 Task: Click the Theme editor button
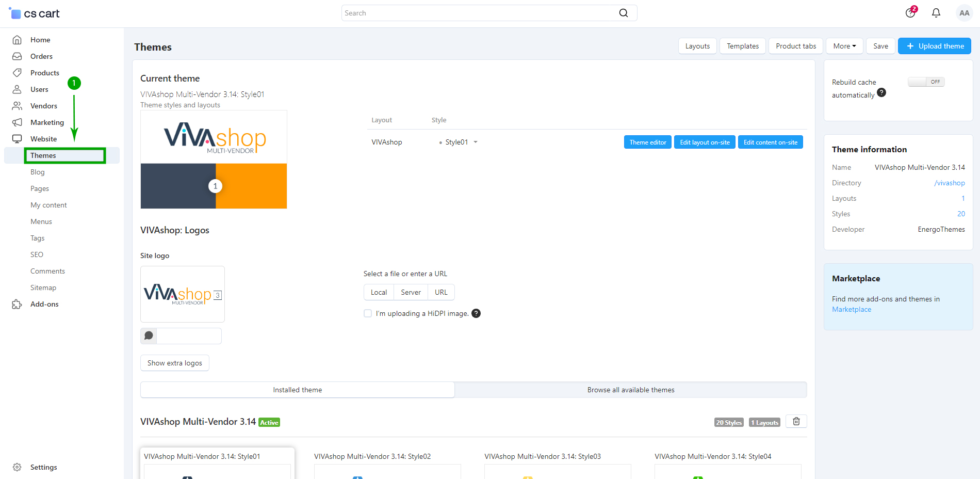pyautogui.click(x=647, y=142)
